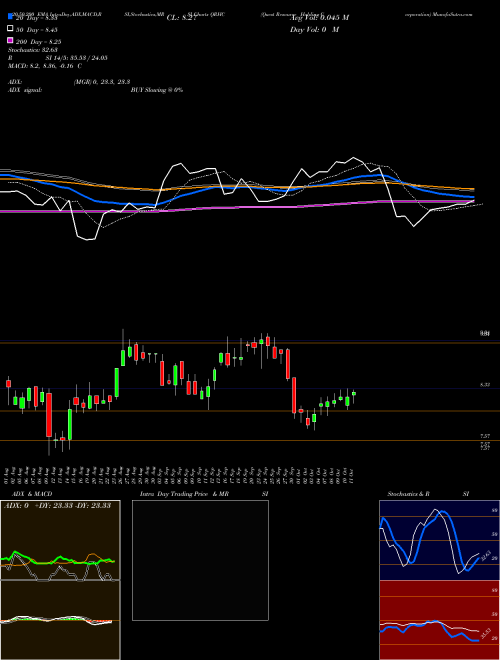Click the Stochastics reading in the header
Viewport: 500px width, 660px height.
[x=32, y=50]
